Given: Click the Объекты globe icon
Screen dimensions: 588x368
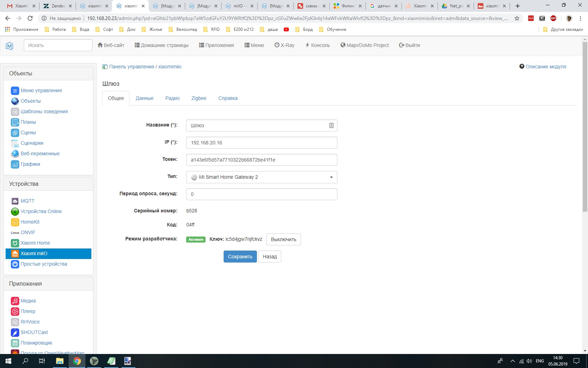Looking at the screenshot, I should 15,101.
